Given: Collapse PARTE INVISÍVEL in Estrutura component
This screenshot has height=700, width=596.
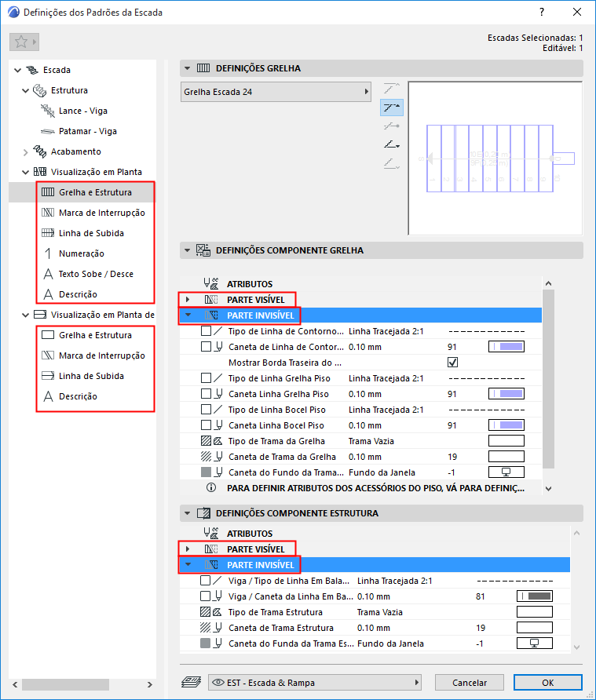Looking at the screenshot, I should point(188,565).
